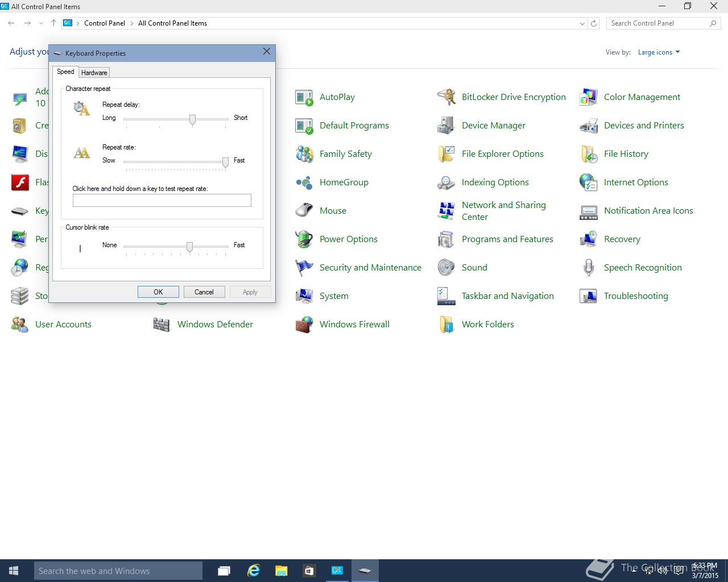
Task: Click the taskbar search box
Action: tap(118, 571)
